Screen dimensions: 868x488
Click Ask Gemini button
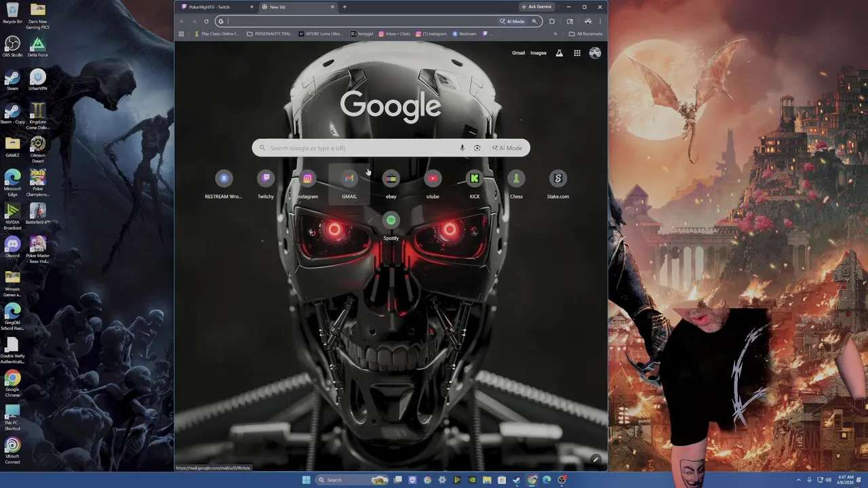[x=536, y=7]
